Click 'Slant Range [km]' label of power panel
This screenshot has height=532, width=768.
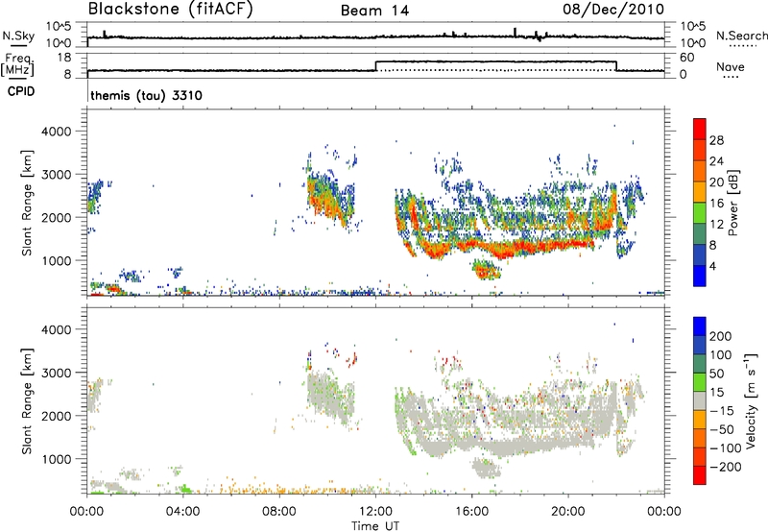tap(27, 203)
